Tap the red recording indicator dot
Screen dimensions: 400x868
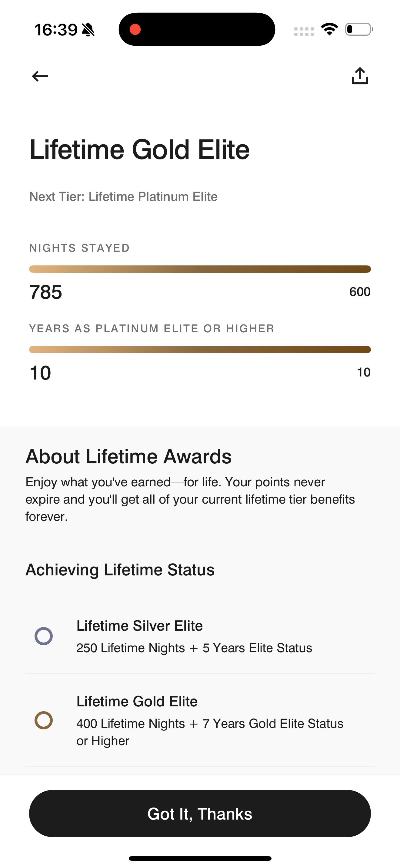(x=135, y=29)
